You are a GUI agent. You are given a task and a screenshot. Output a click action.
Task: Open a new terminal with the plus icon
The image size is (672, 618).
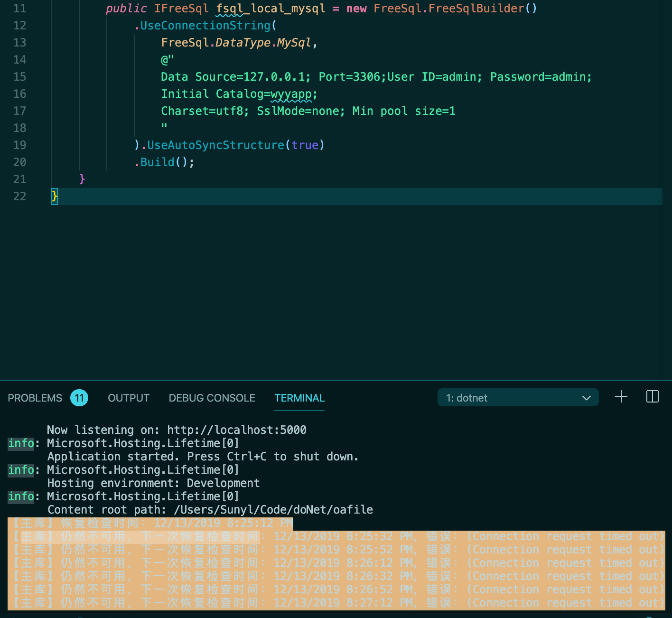pos(621,397)
